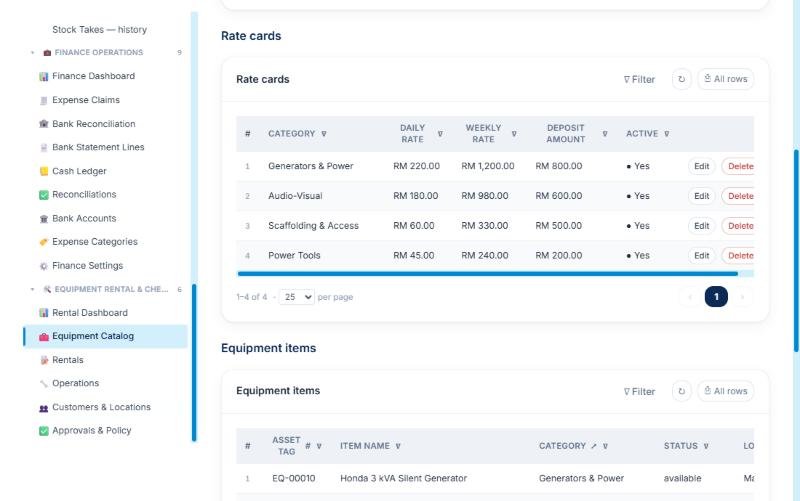Click the Status column filter icon
This screenshot has height=501, width=800.
(x=706, y=446)
